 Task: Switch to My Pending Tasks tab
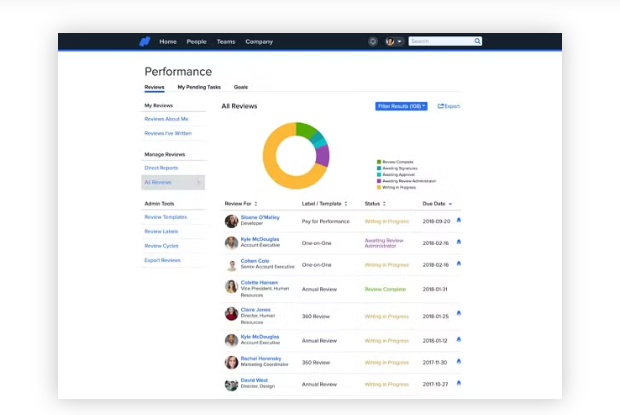point(199,87)
